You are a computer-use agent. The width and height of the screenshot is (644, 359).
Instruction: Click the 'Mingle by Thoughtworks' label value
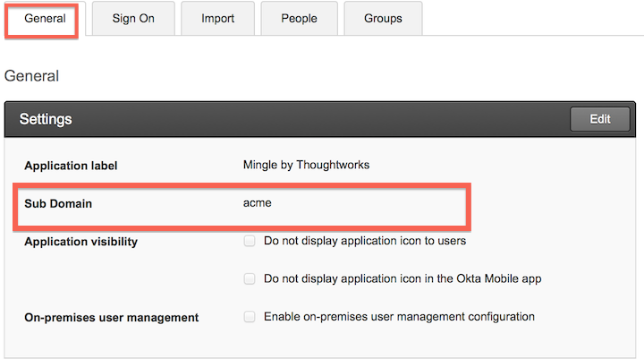[306, 165]
